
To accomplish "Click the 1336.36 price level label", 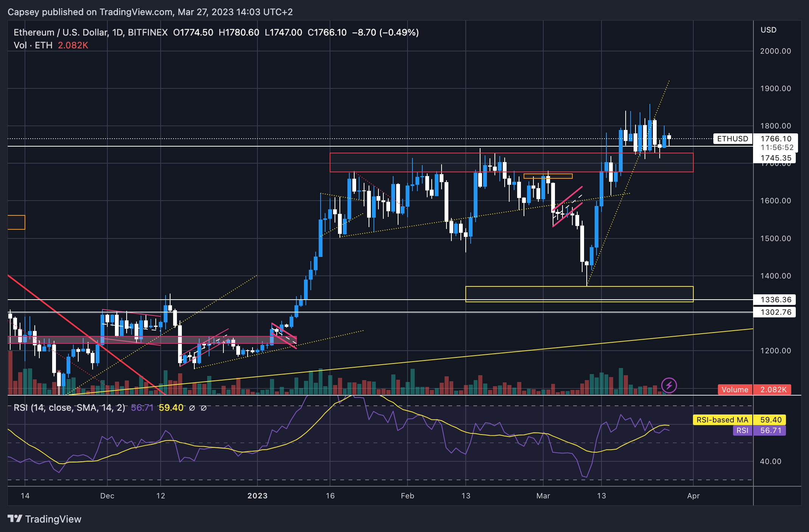I will click(776, 300).
